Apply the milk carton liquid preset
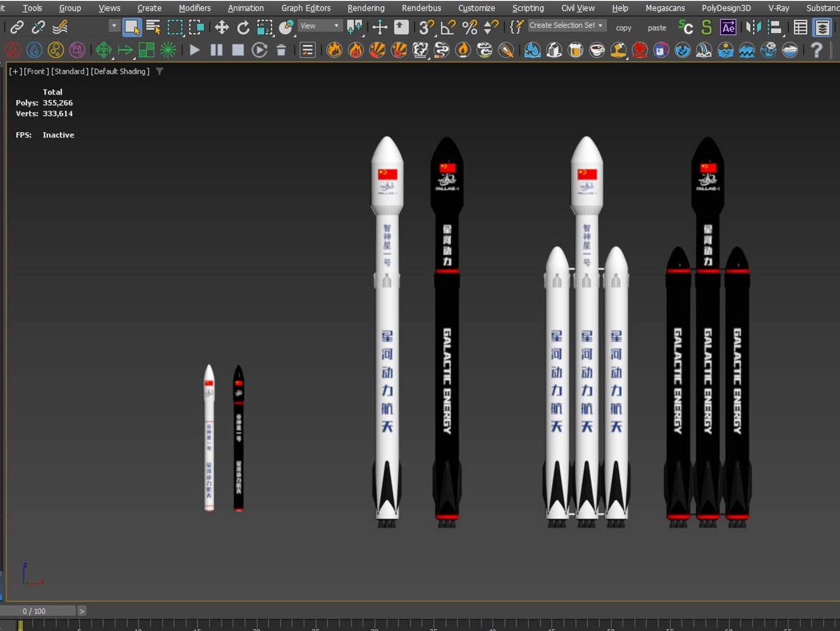840x631 pixels. click(554, 50)
